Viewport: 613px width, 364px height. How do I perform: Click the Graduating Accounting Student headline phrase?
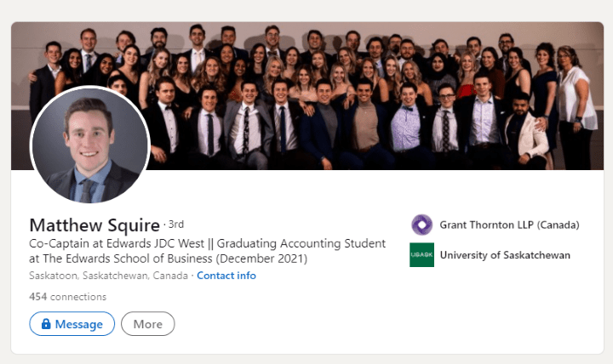click(x=301, y=244)
